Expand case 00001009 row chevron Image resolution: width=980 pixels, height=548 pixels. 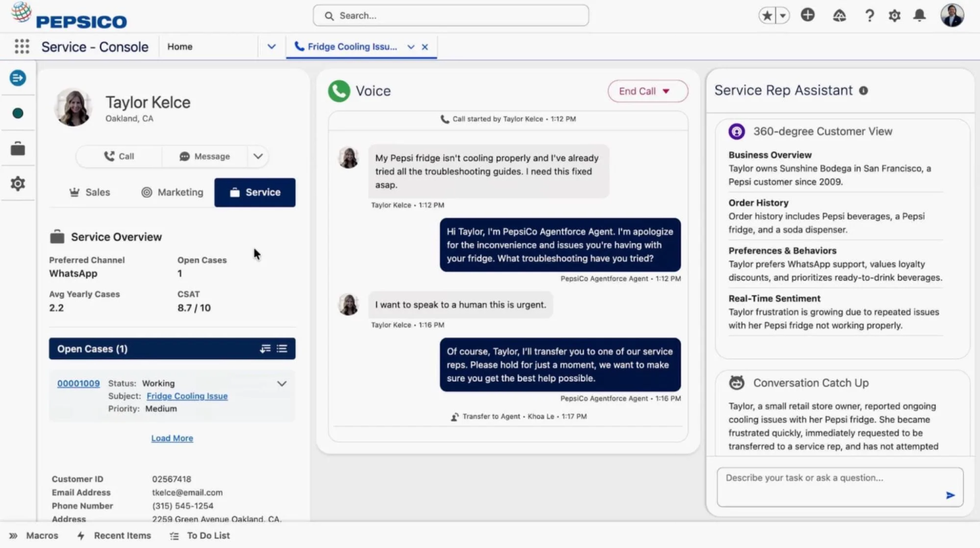tap(282, 383)
